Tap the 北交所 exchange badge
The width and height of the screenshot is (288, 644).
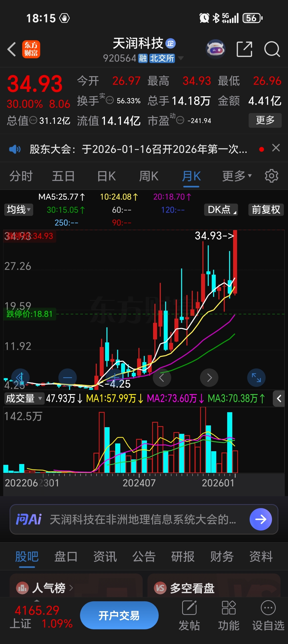click(162, 58)
